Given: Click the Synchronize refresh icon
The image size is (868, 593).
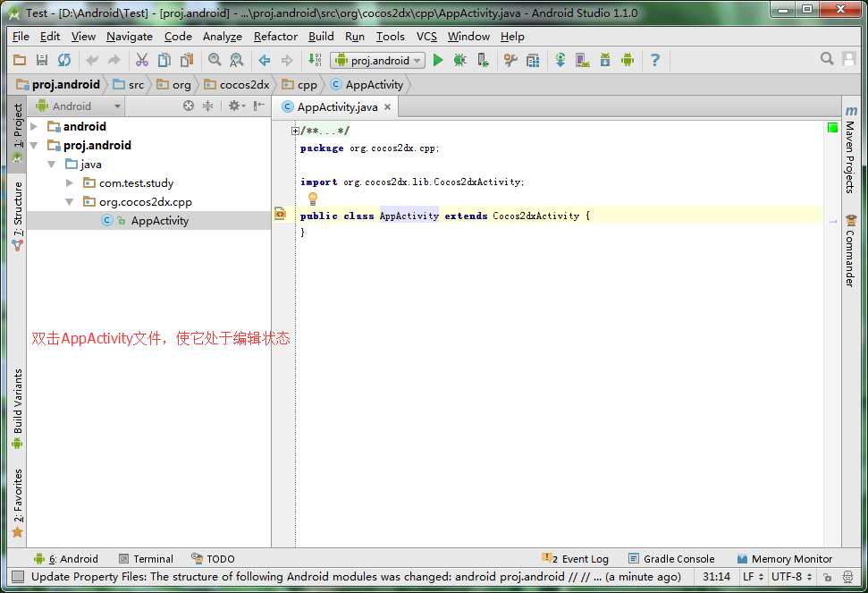Looking at the screenshot, I should tap(64, 60).
